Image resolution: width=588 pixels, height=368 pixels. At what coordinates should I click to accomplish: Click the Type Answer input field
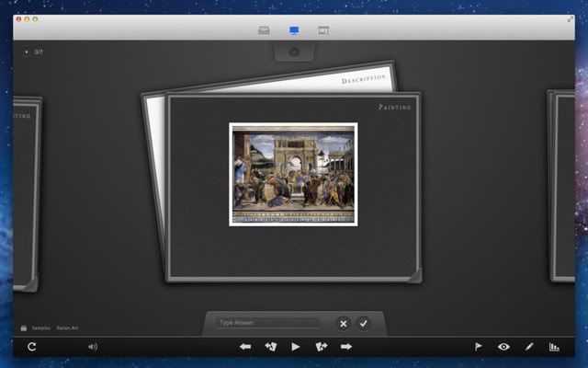pyautogui.click(x=267, y=323)
